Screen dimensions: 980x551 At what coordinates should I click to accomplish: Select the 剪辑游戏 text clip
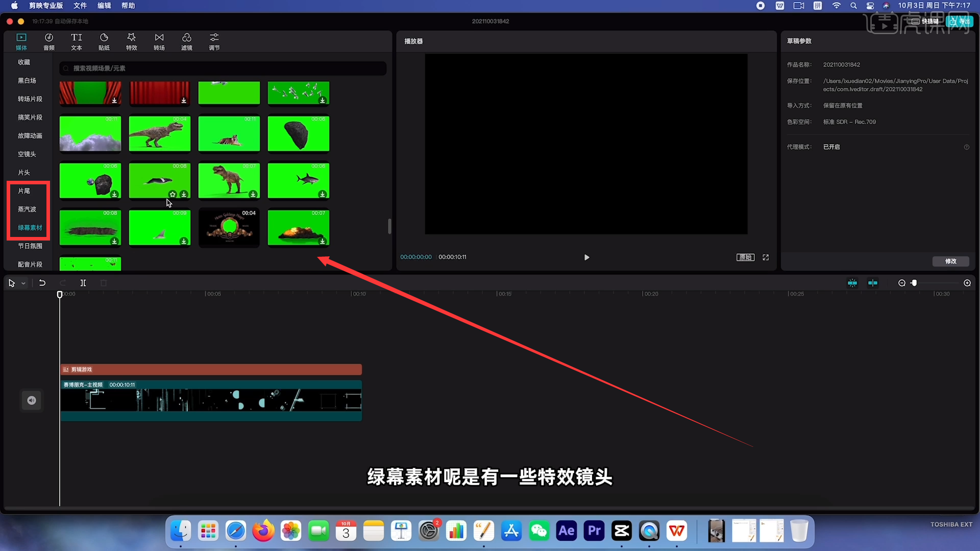point(211,369)
